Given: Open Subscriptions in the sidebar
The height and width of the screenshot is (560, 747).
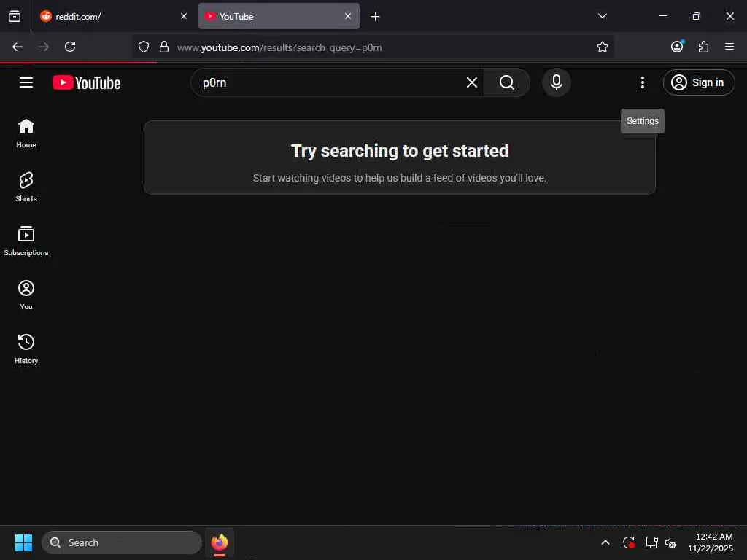Looking at the screenshot, I should 26,241.
